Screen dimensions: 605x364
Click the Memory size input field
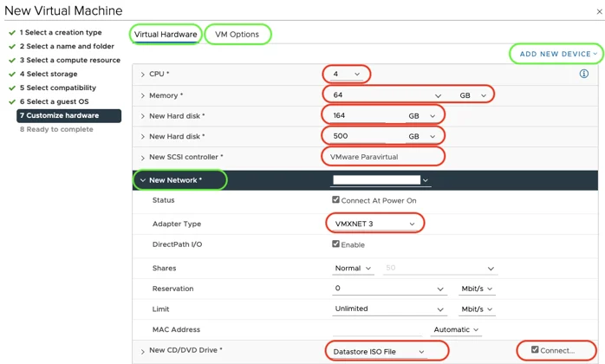[x=377, y=95]
